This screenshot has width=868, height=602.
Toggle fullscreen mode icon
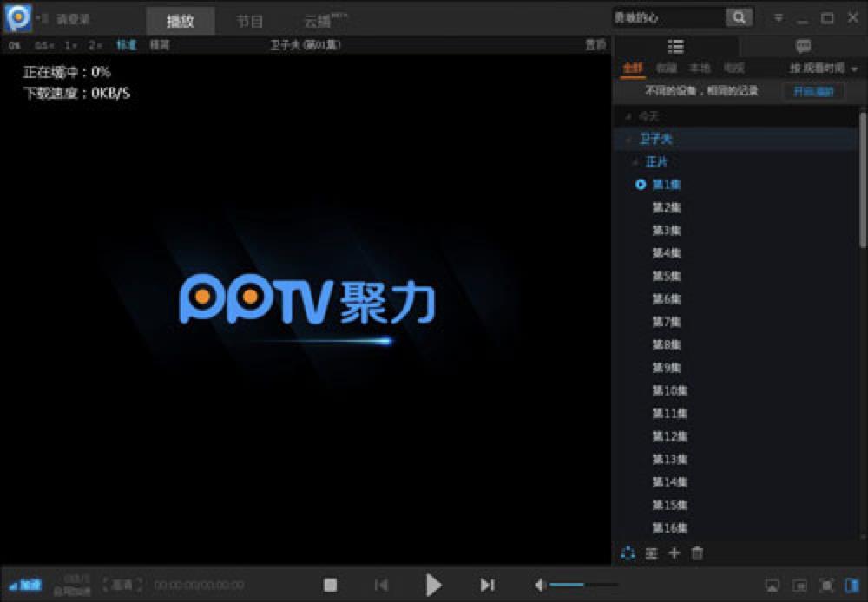pyautogui.click(x=826, y=585)
